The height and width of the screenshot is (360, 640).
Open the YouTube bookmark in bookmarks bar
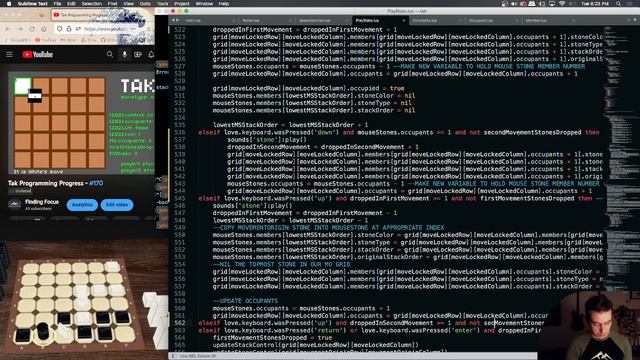[46, 40]
